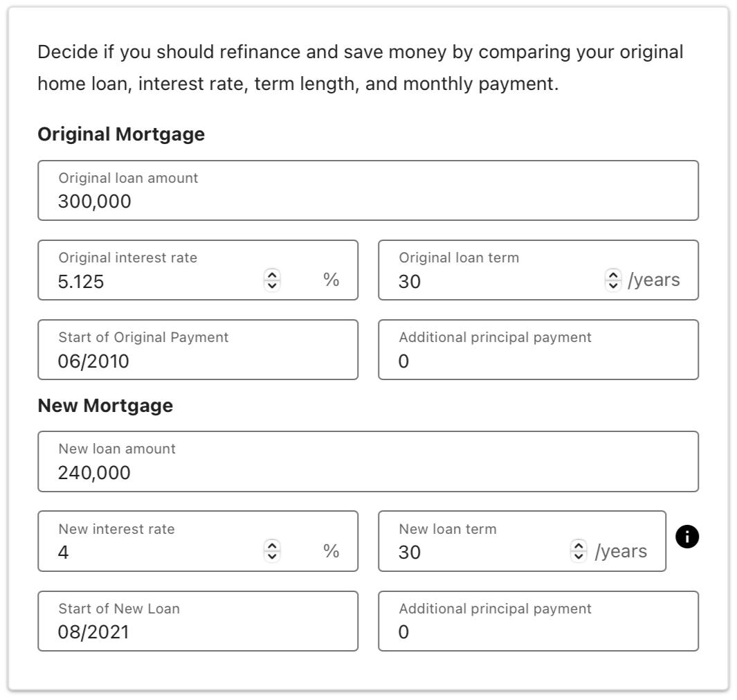Decrease the Original loan term by one year
This screenshot has width=737, height=700.
pos(615,285)
